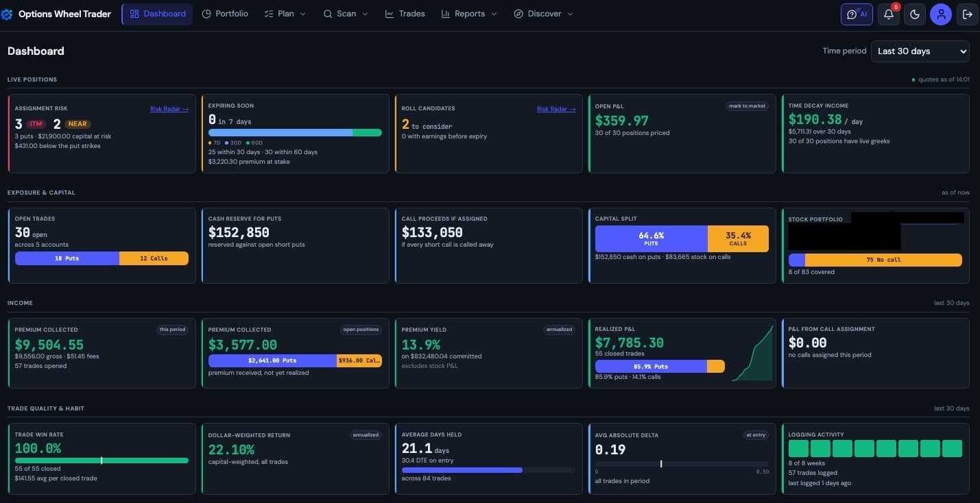Click the 22.10% dollar-weighted return value
The height and width of the screenshot is (503, 980).
click(232, 450)
